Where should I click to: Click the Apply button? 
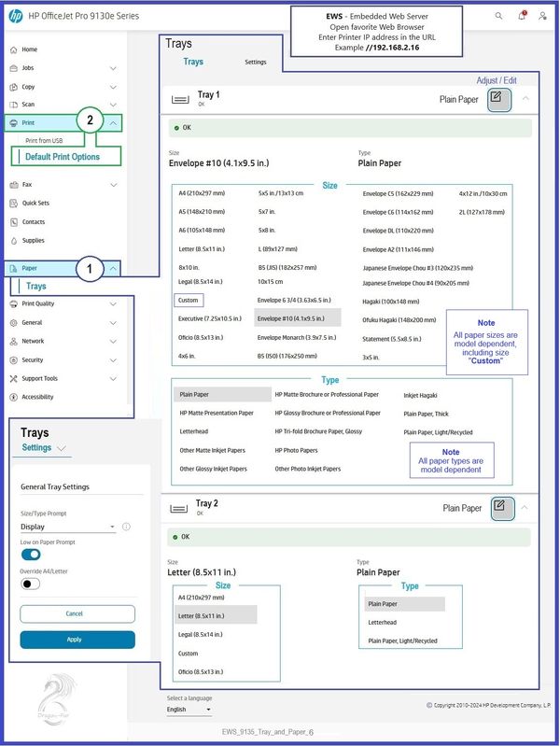coord(77,640)
